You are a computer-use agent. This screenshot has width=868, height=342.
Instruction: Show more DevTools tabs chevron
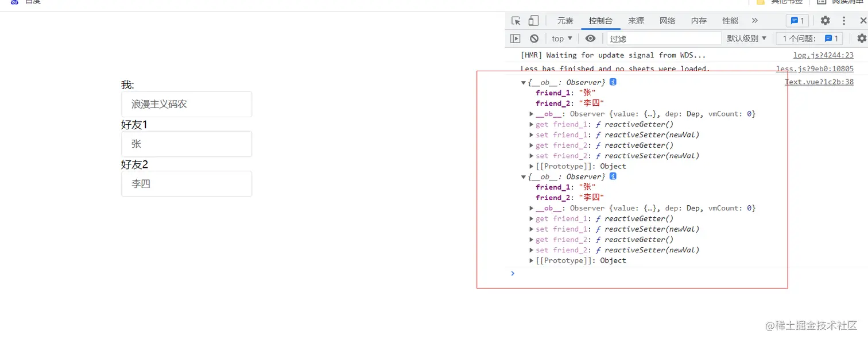tap(755, 21)
